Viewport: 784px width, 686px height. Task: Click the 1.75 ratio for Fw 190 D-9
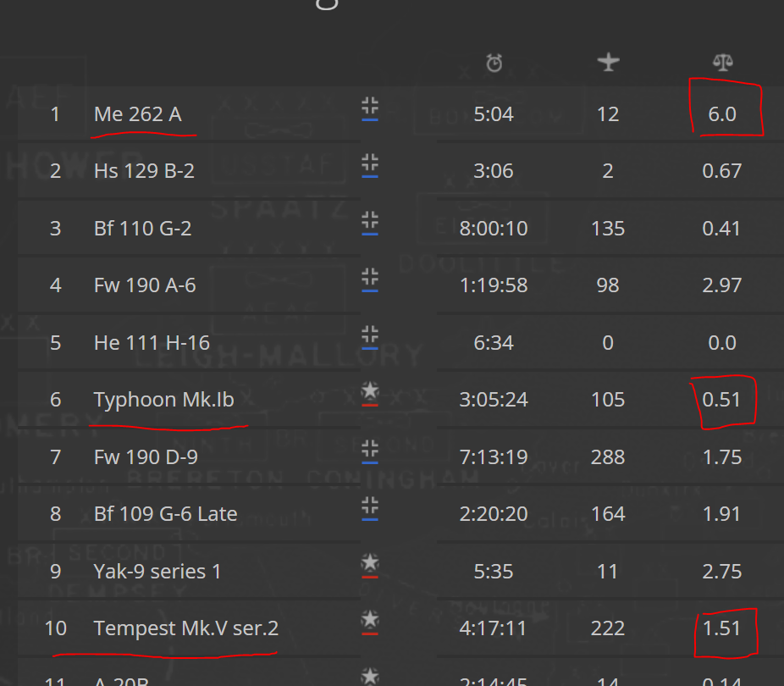(722, 457)
